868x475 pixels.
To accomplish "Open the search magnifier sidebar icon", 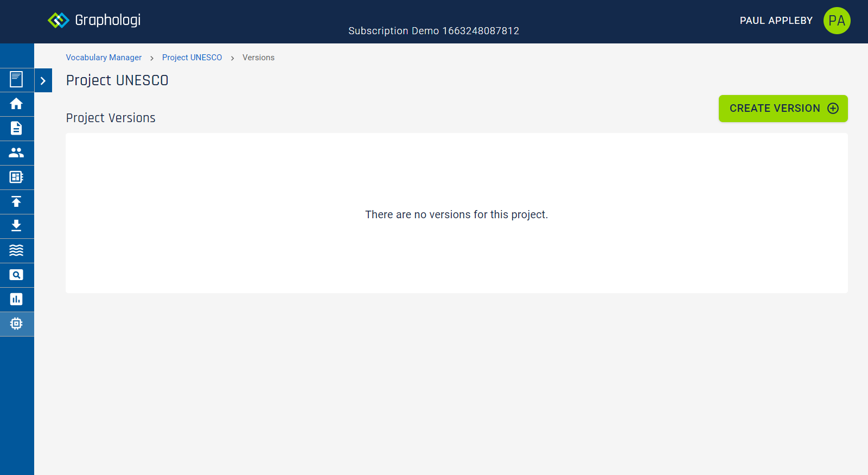I will point(17,275).
